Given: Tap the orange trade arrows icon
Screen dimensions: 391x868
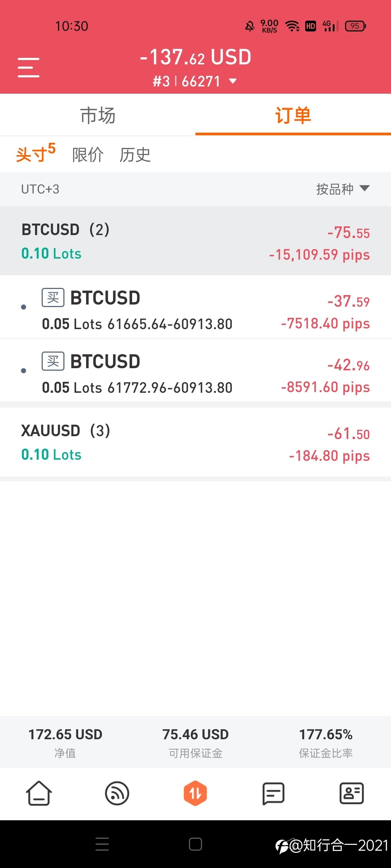Looking at the screenshot, I should point(195,793).
